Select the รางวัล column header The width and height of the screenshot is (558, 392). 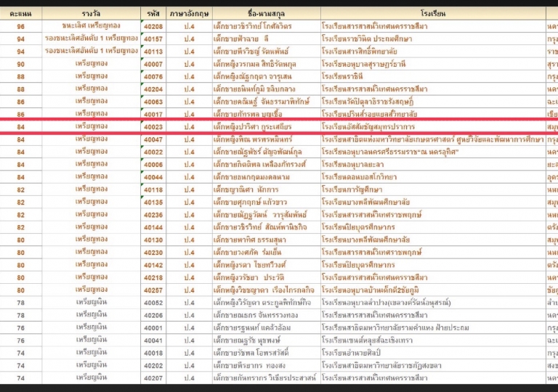(91, 14)
